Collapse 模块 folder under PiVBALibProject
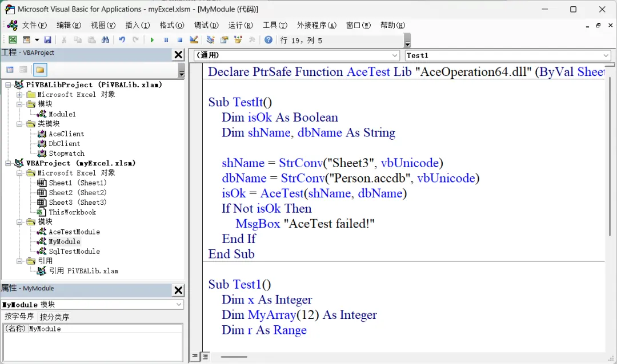This screenshot has width=617, height=364. pyautogui.click(x=19, y=104)
